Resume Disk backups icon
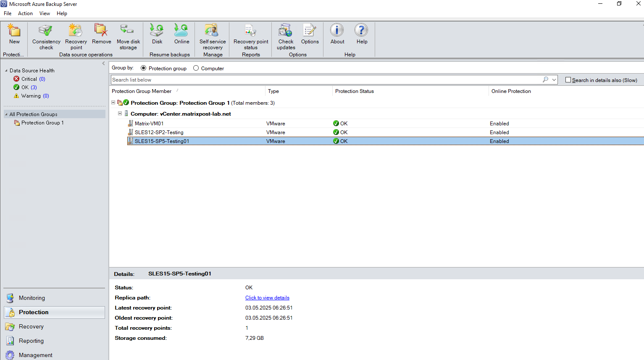 (157, 30)
